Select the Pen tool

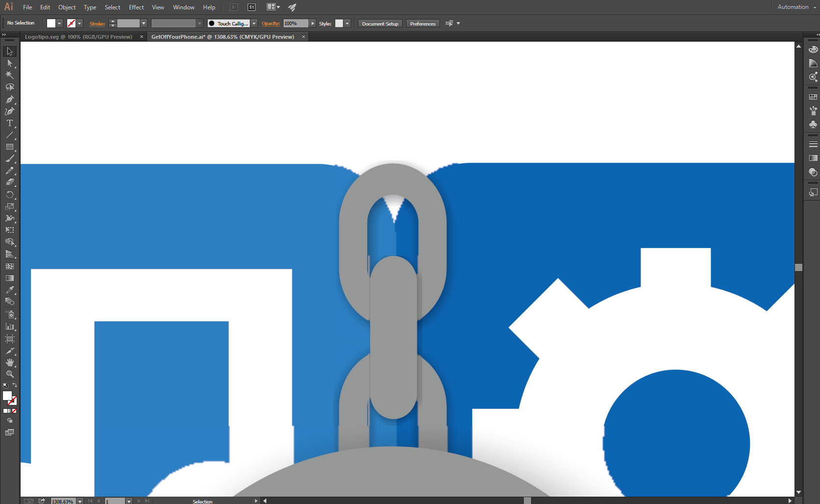coord(10,100)
